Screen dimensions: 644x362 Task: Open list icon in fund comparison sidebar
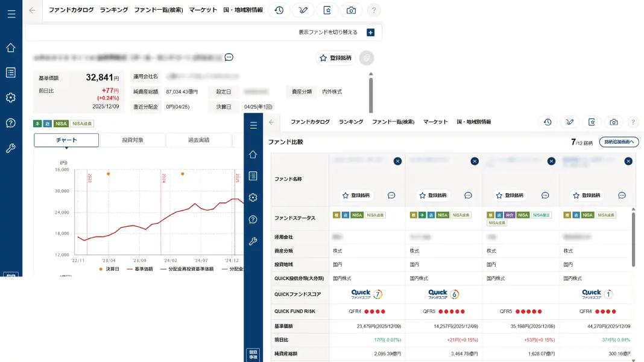pos(253,176)
